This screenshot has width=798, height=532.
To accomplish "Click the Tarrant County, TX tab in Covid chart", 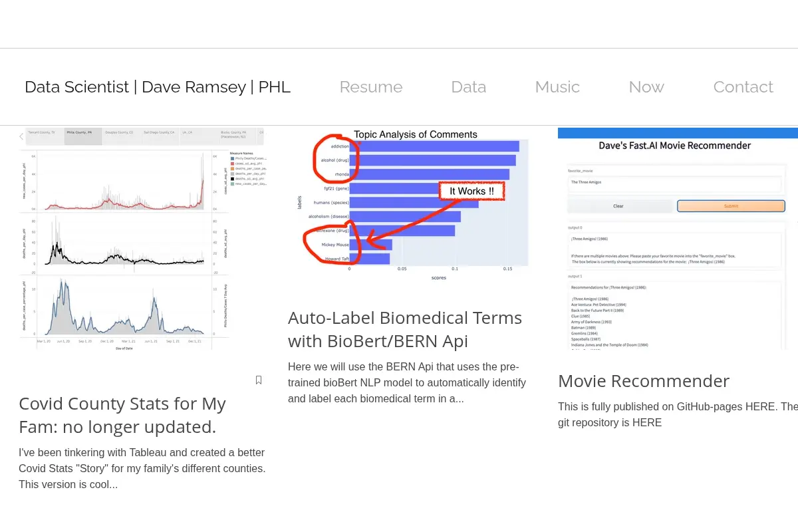I will 45,136.
